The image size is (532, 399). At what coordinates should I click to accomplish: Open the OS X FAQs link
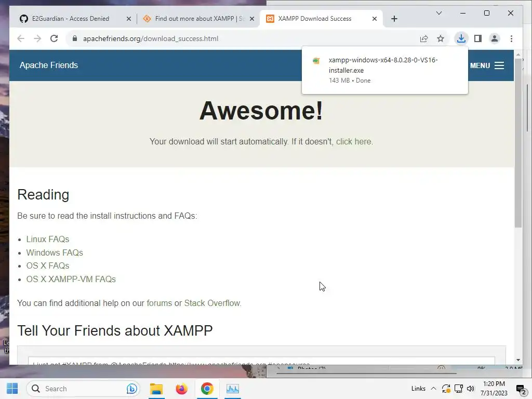coord(47,265)
